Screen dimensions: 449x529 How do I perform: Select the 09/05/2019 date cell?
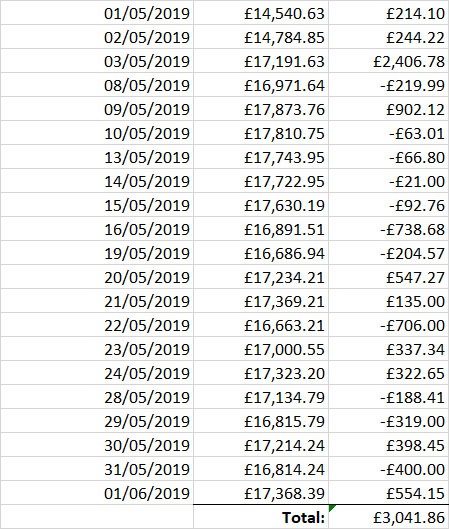[x=97, y=109]
